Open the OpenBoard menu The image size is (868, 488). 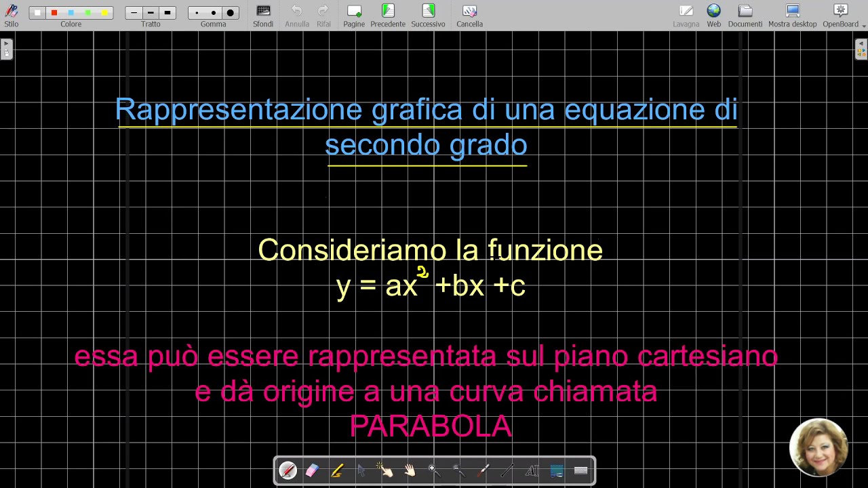[x=841, y=15]
